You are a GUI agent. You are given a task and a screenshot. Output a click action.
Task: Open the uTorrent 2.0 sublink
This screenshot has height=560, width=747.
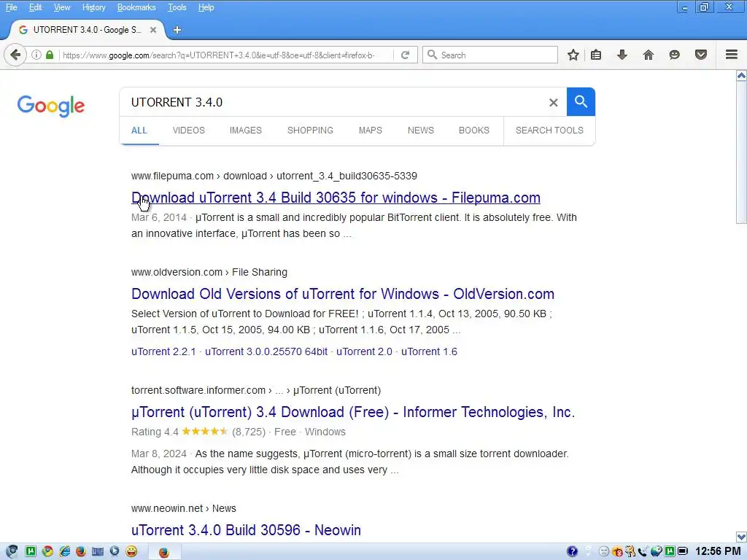point(365,351)
